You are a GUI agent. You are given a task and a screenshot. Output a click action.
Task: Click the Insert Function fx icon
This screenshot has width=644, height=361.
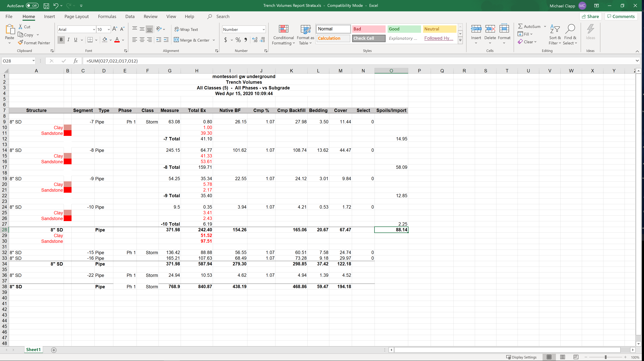click(76, 61)
